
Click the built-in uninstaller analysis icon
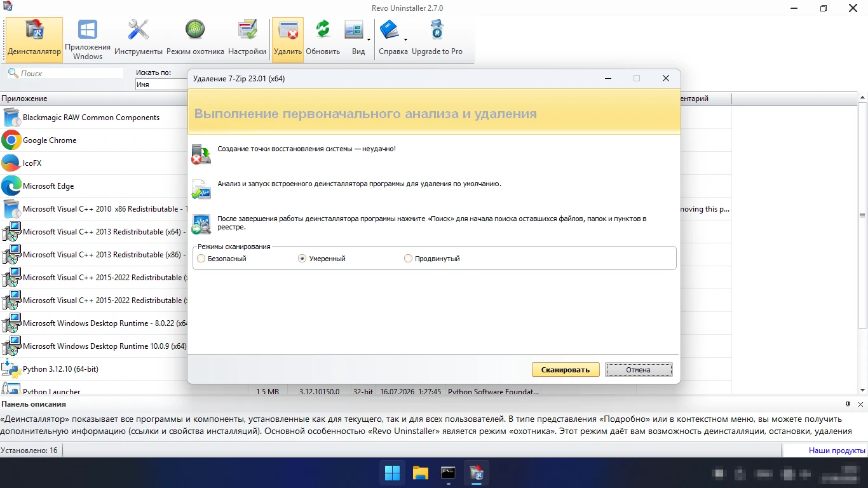click(x=201, y=189)
